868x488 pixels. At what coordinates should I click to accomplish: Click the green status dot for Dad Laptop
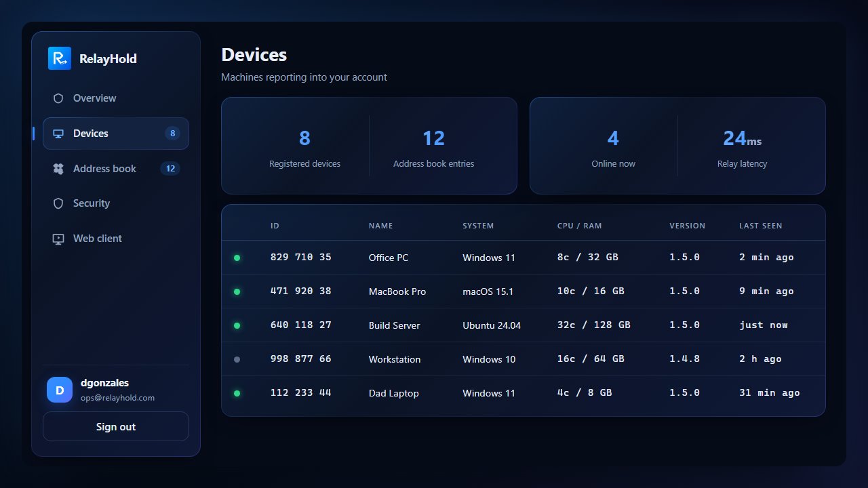(237, 393)
